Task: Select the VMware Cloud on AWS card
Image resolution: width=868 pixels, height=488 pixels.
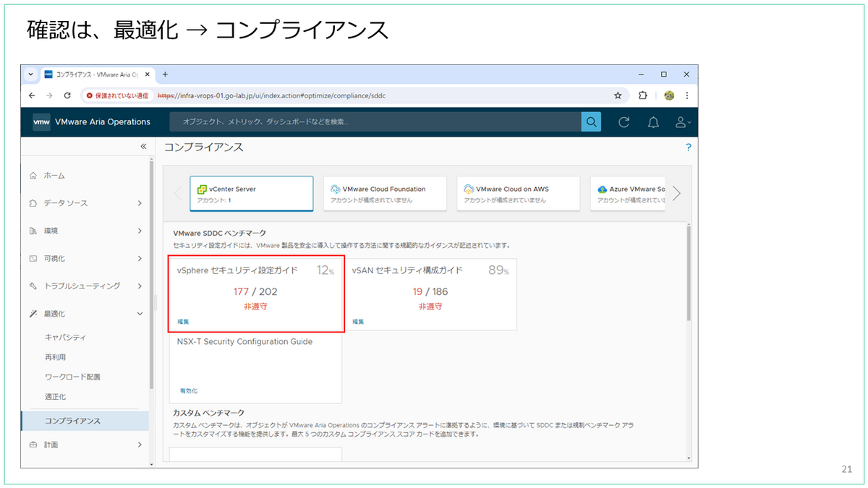Action: click(x=519, y=193)
